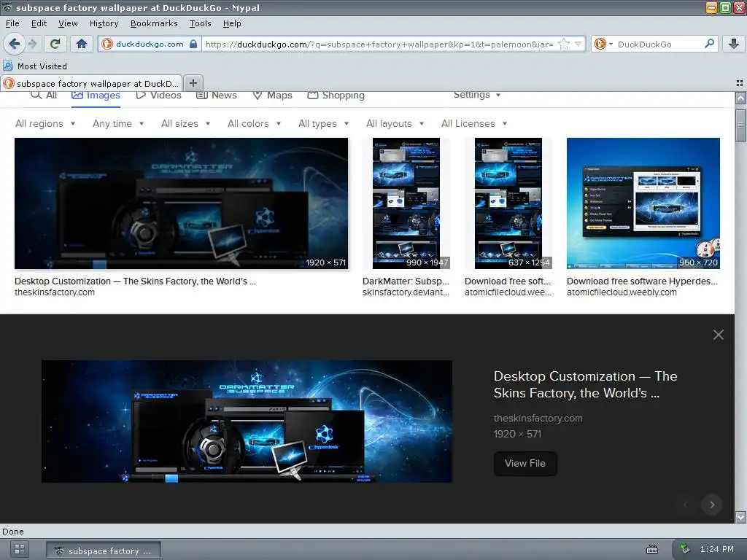Expand the Any time filter
Image resolution: width=747 pixels, height=560 pixels.
point(118,123)
